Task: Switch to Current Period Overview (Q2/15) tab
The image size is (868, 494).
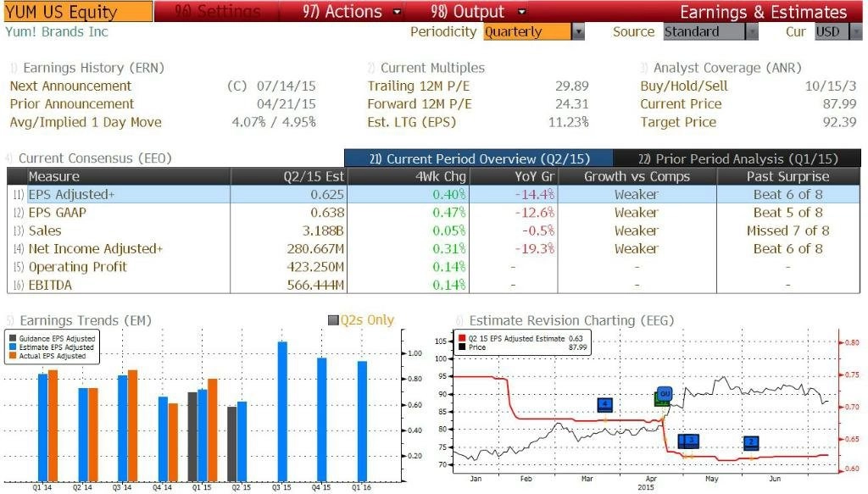Action: [x=479, y=158]
